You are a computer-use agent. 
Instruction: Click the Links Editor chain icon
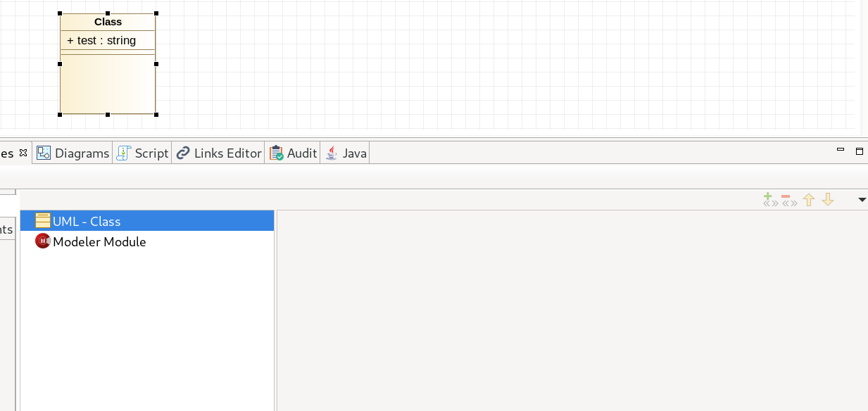(183, 153)
